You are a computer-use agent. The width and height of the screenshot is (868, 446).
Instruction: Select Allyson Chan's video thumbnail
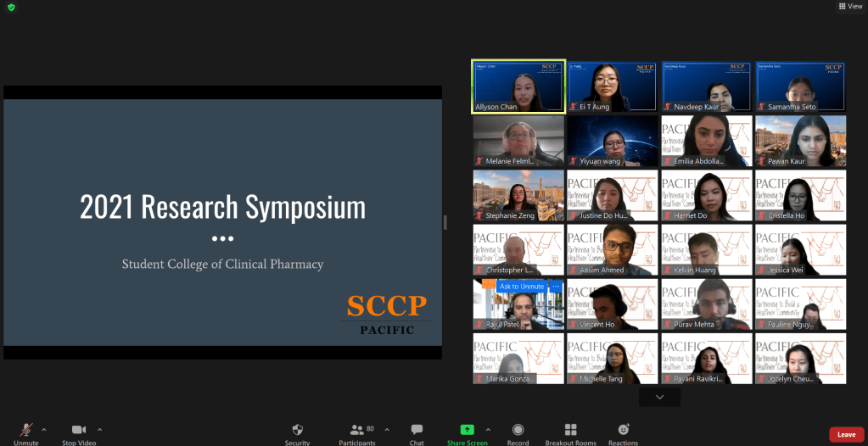point(518,86)
